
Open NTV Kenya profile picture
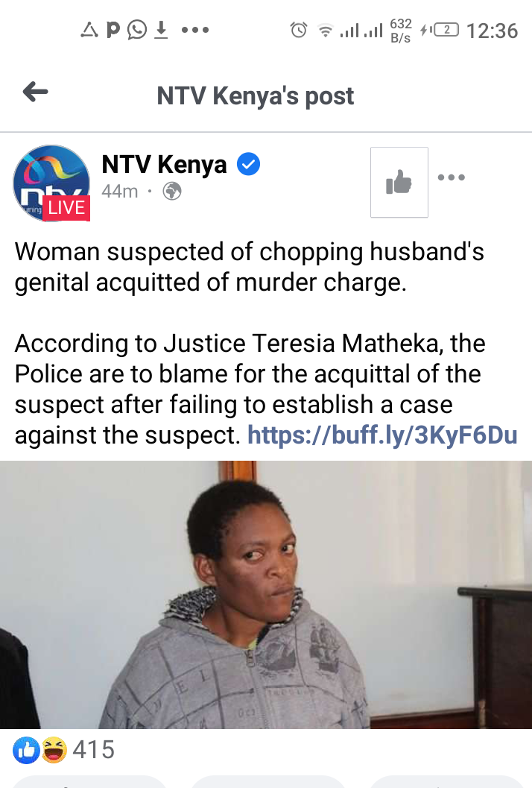click(51, 183)
